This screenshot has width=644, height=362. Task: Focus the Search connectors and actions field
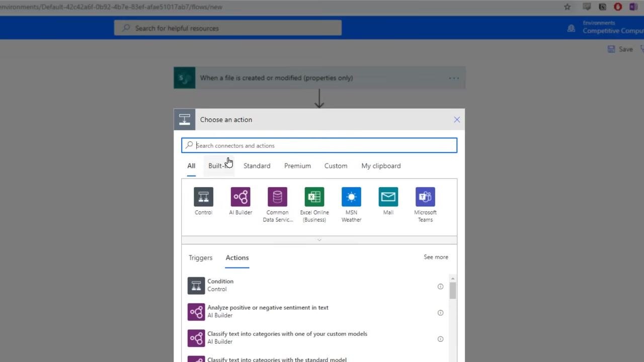click(x=319, y=145)
